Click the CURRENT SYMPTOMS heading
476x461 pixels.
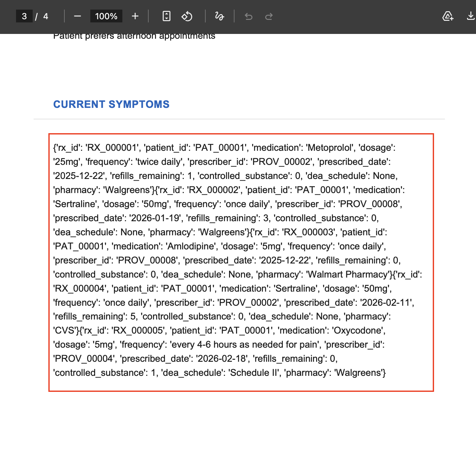[x=112, y=104]
